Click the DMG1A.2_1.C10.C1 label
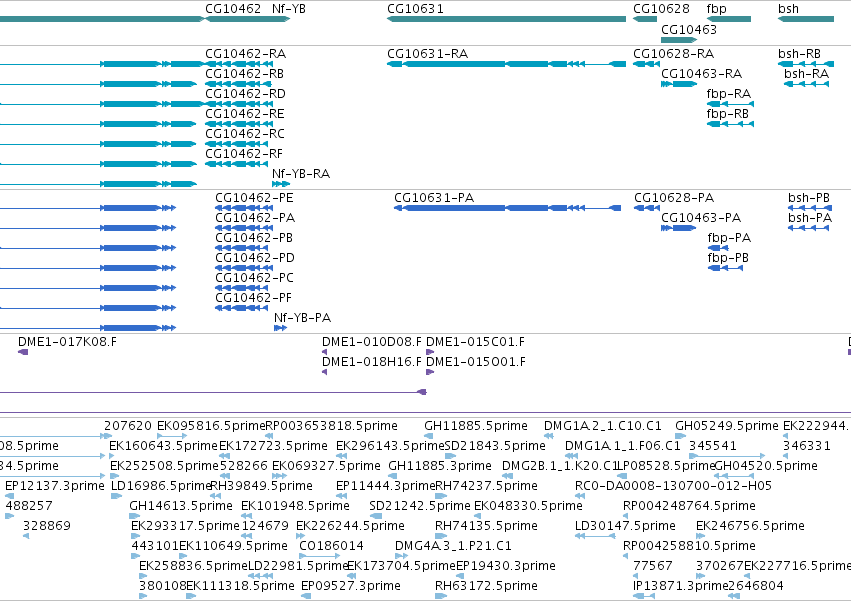This screenshot has height=601, width=851. click(603, 426)
